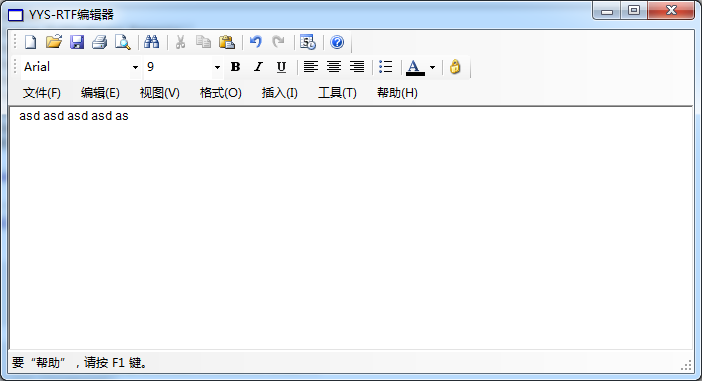Insert date and time icon
The width and height of the screenshot is (702, 381).
click(308, 42)
